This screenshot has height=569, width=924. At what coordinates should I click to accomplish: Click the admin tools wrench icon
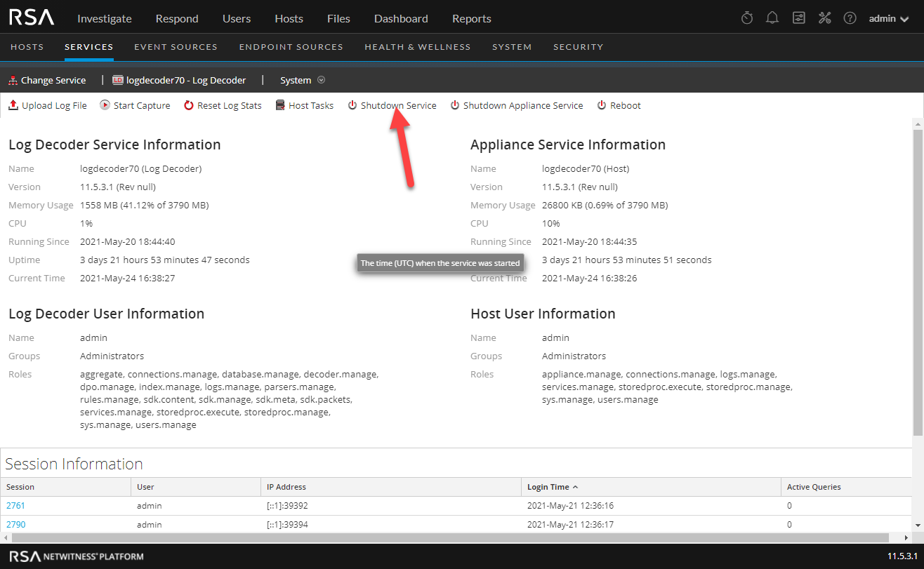tap(824, 18)
